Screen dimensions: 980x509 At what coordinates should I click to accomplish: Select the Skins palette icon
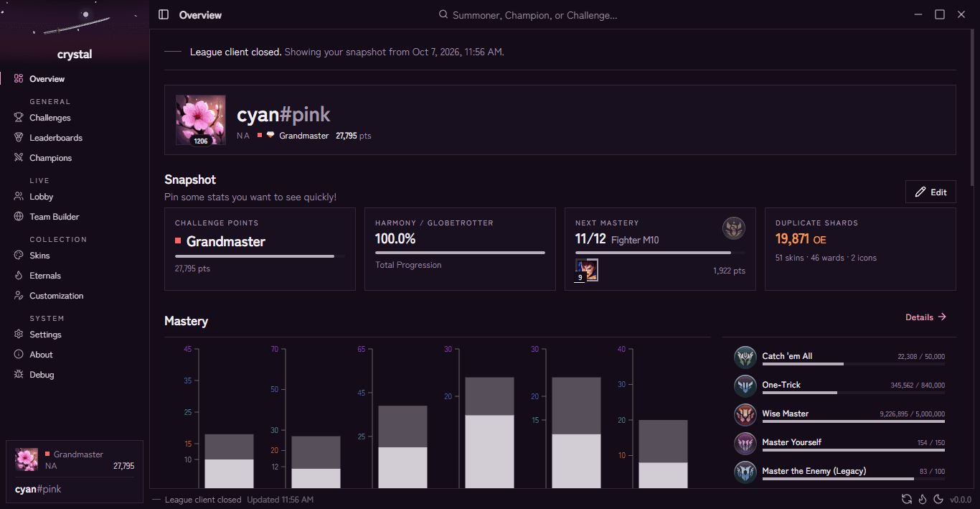tap(19, 256)
